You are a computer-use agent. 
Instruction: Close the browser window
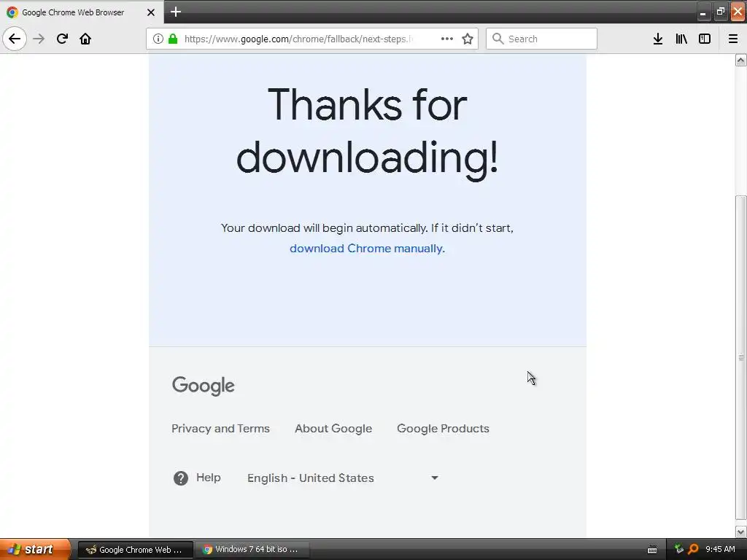738,12
